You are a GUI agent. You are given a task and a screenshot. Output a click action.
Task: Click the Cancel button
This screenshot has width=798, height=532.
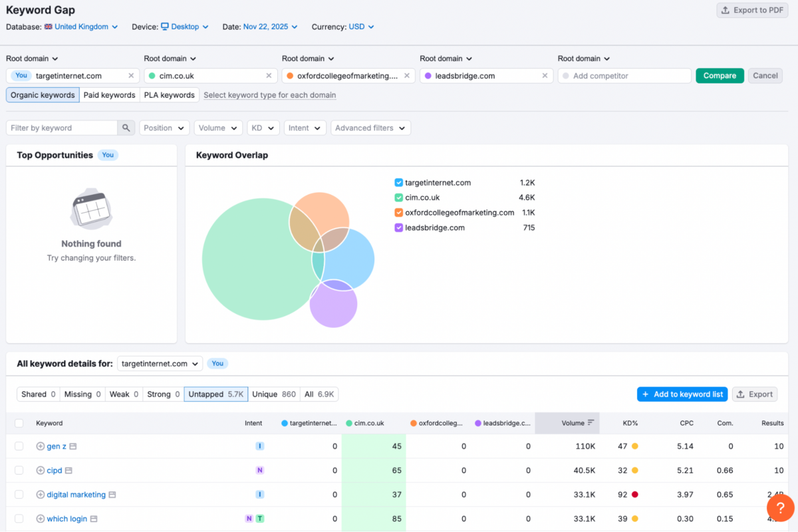[x=765, y=76]
